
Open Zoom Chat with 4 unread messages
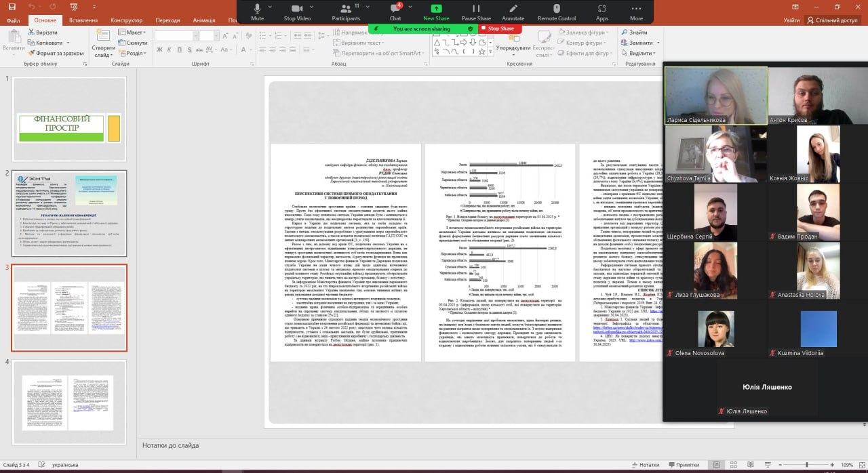(395, 12)
